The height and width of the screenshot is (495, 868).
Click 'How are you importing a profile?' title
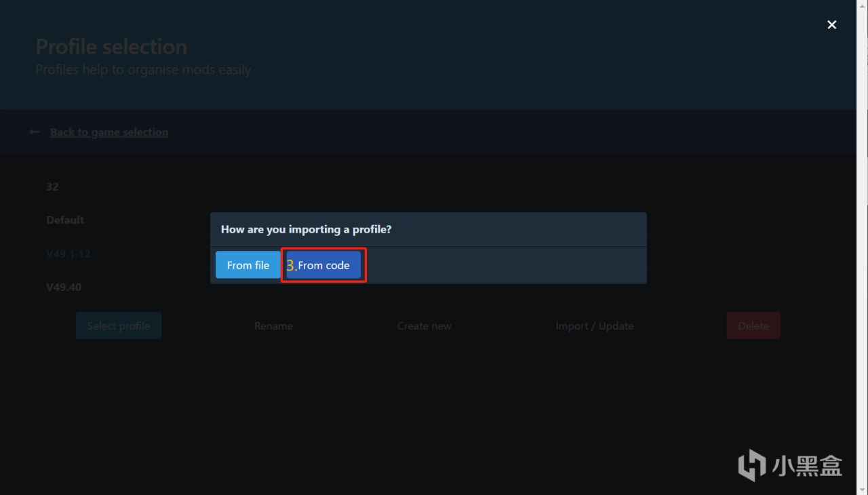pyautogui.click(x=307, y=229)
